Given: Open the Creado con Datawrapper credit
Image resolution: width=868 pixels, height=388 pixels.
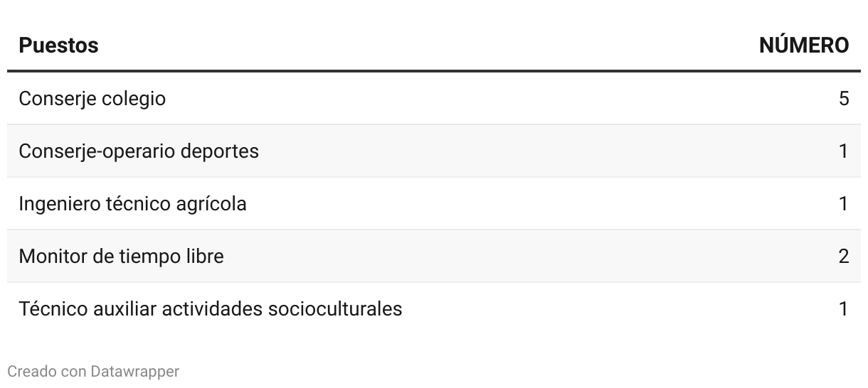Looking at the screenshot, I should pos(93,371).
